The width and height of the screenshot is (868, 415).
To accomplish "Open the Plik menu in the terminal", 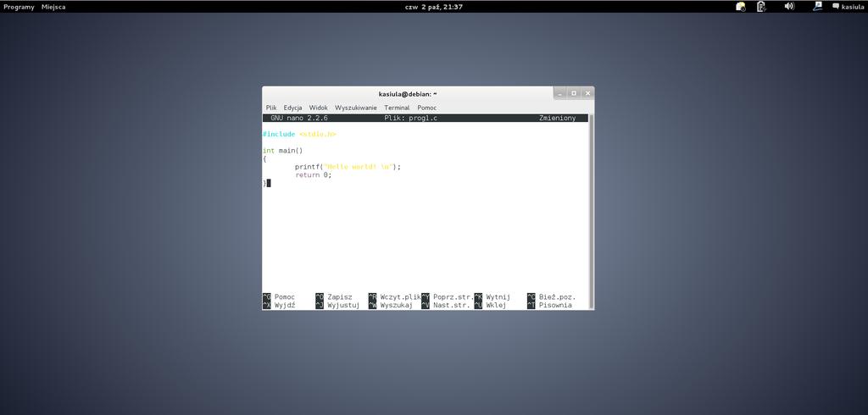I will tap(270, 108).
